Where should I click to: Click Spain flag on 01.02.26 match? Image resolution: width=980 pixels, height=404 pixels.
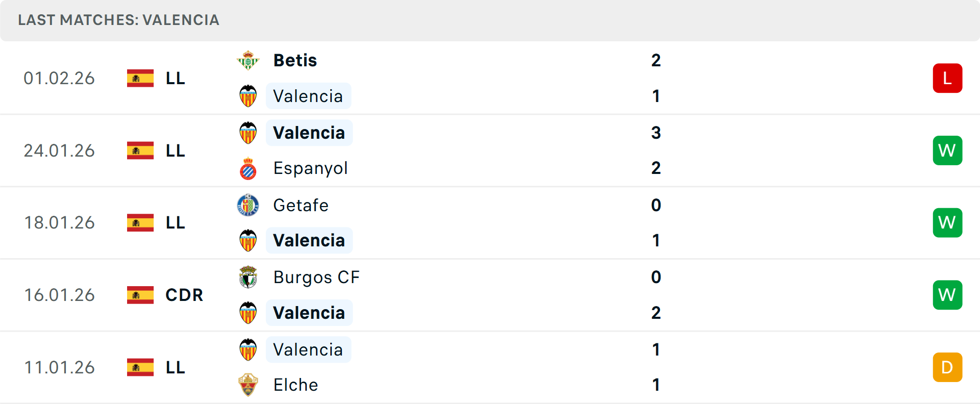pos(140,79)
